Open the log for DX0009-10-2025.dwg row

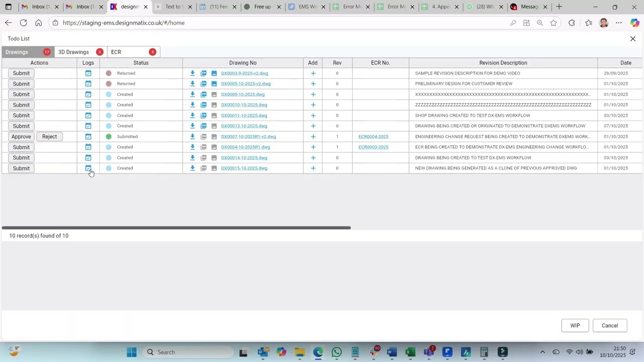click(x=88, y=95)
